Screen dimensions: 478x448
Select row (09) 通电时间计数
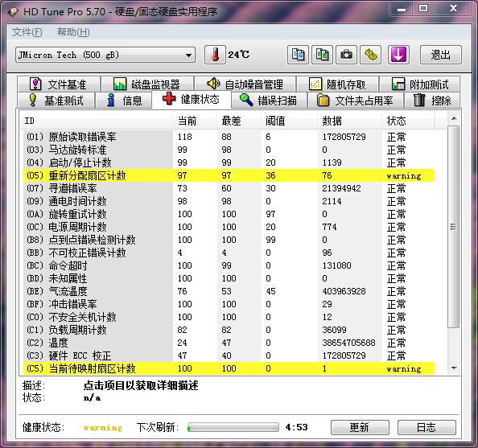click(229, 201)
